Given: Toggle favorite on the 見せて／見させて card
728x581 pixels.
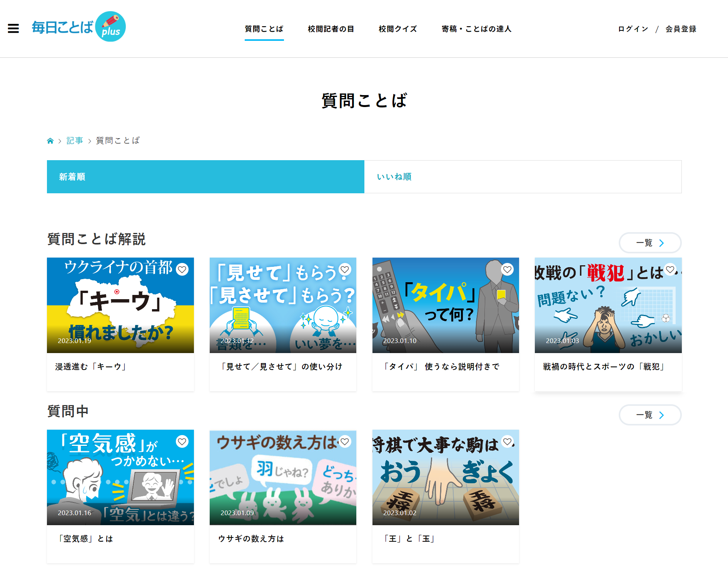Looking at the screenshot, I should 345,270.
